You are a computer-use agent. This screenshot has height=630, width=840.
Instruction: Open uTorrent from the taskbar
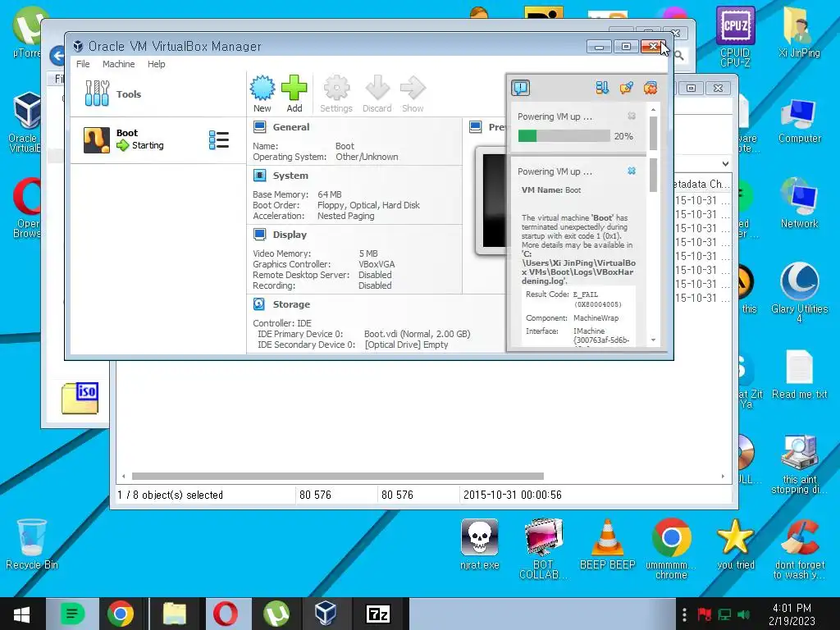coord(276,614)
